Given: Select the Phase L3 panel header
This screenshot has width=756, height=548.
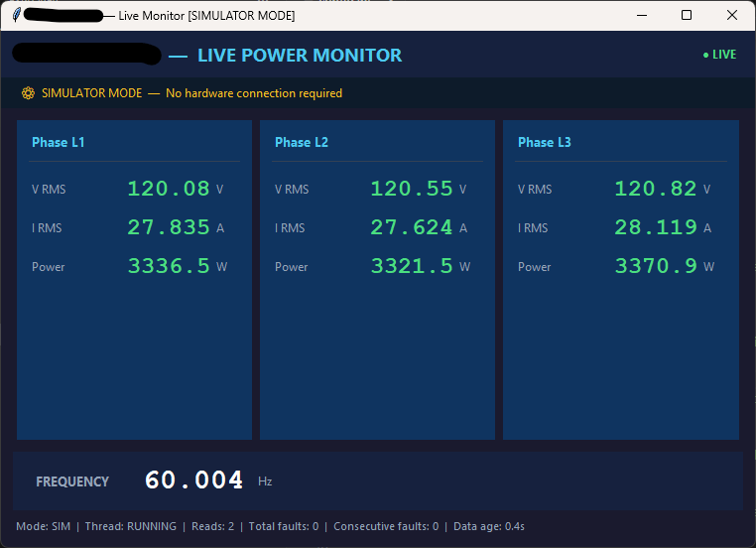Looking at the screenshot, I should click(x=545, y=142).
